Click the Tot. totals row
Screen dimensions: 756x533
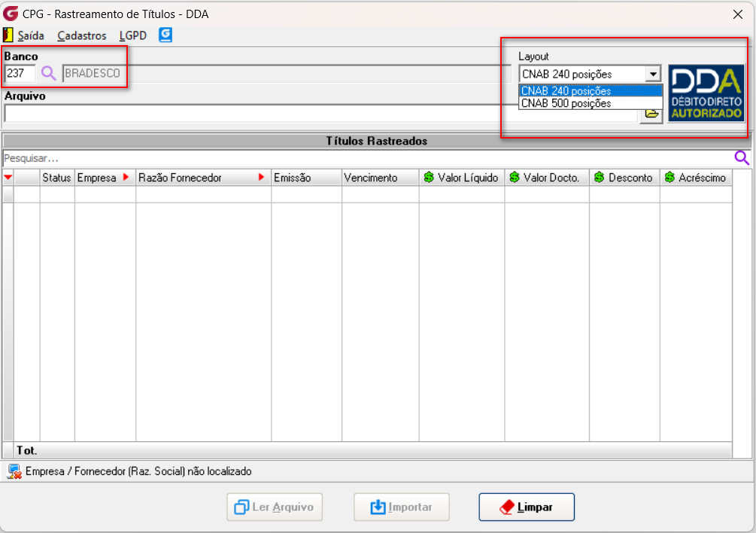(x=367, y=450)
